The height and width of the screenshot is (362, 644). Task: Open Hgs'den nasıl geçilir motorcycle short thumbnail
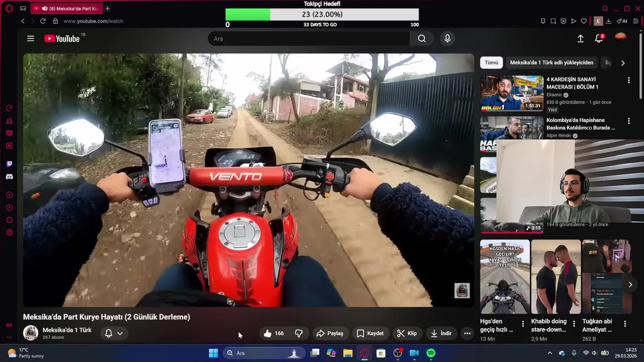(505, 277)
